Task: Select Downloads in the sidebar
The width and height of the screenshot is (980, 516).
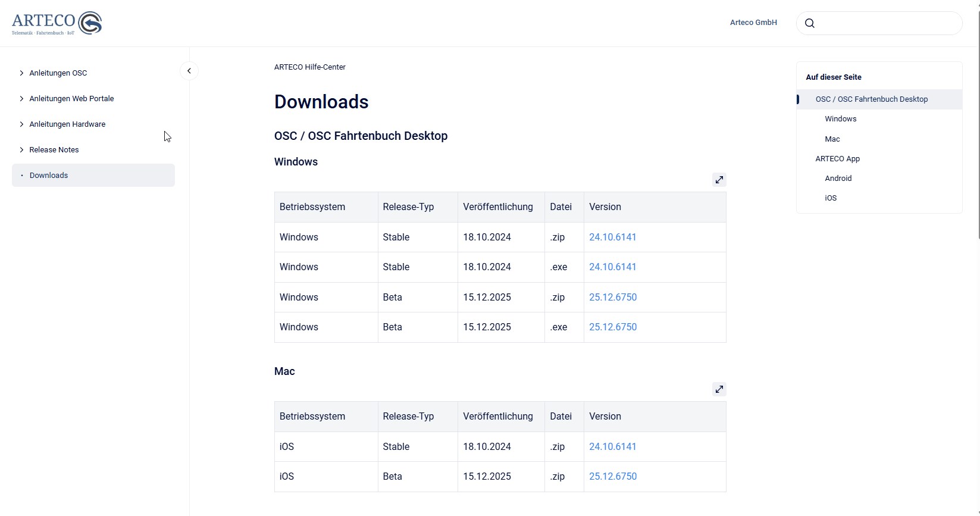Action: pos(49,176)
